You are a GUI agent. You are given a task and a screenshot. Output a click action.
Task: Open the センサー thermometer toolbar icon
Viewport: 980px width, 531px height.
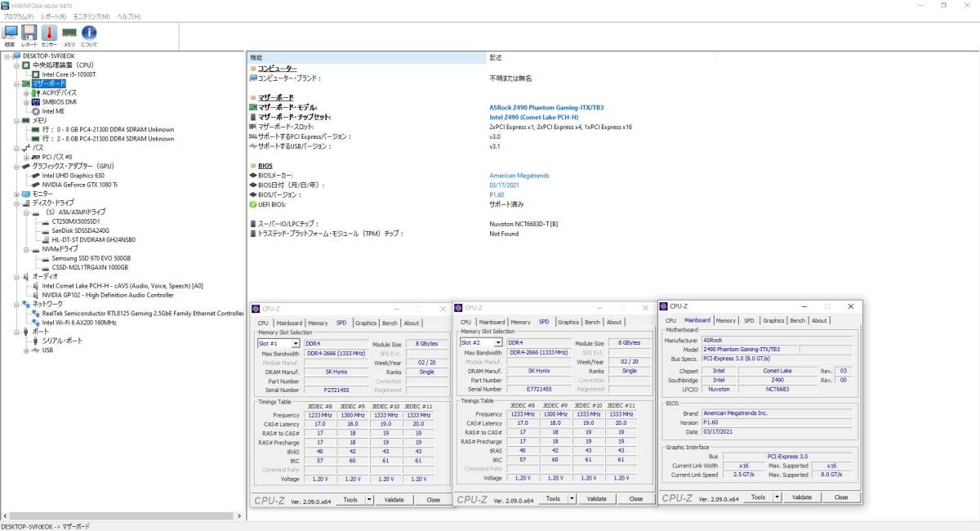49,36
